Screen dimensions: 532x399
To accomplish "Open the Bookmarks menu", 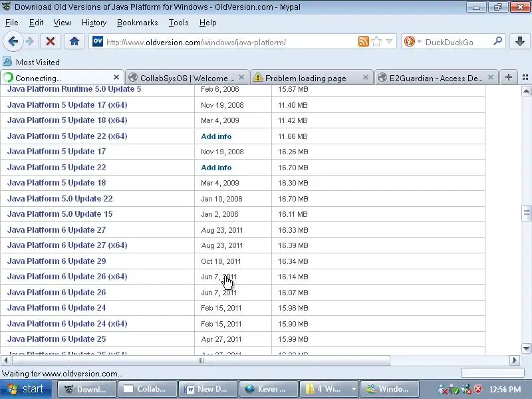I will 138,23.
